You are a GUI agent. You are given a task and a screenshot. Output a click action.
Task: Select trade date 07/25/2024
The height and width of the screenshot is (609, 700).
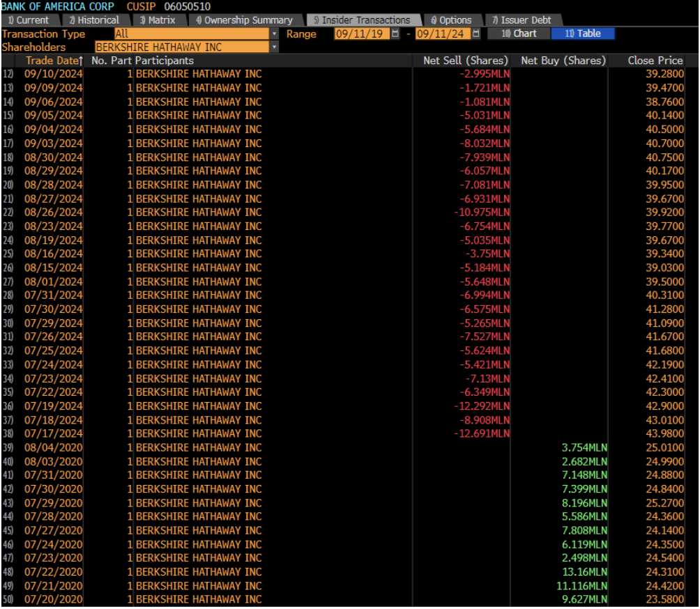(x=54, y=350)
